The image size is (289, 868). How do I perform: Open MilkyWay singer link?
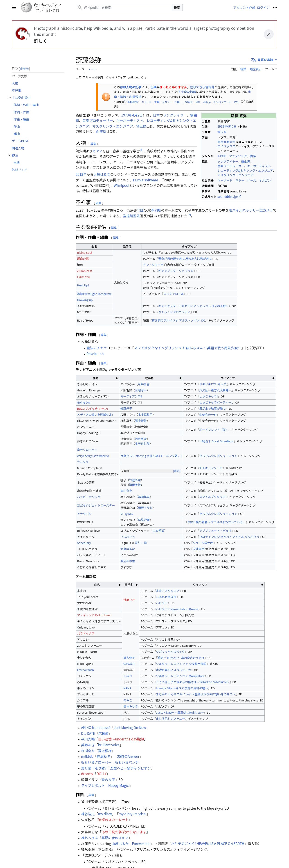pyautogui.click(x=127, y=514)
